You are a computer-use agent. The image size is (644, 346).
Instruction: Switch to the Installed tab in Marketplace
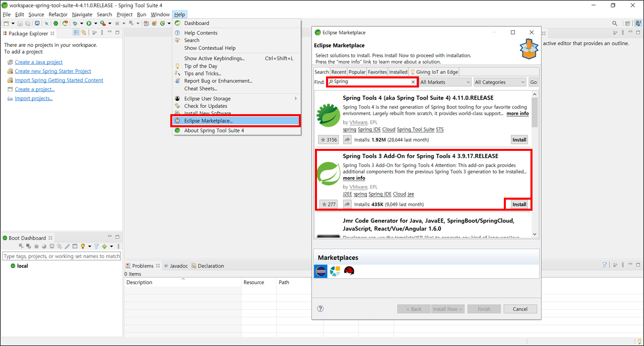398,72
